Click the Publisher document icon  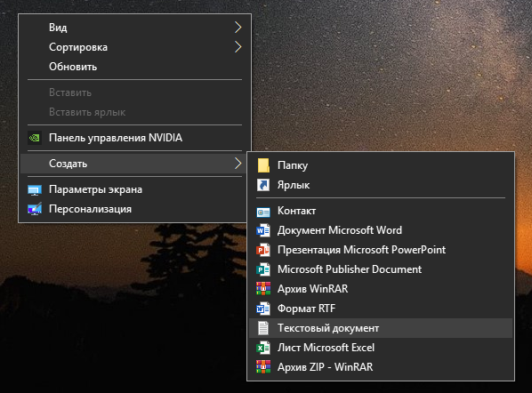[263, 269]
